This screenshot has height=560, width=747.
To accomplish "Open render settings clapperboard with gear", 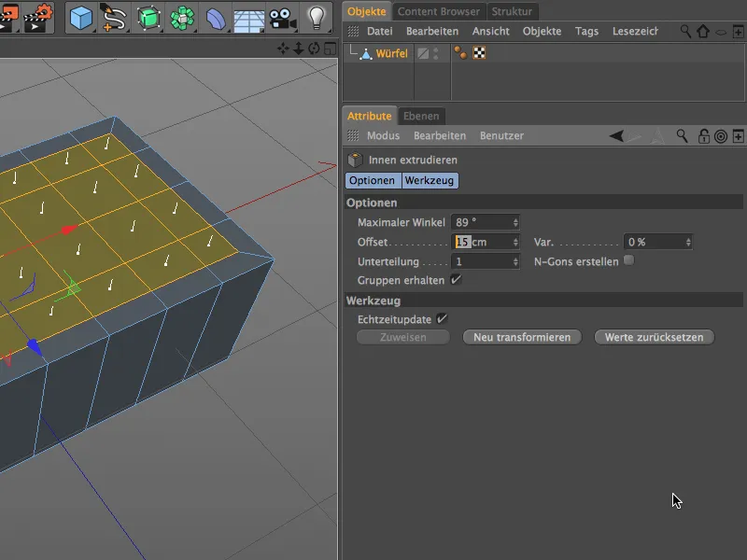I will click(x=38, y=18).
